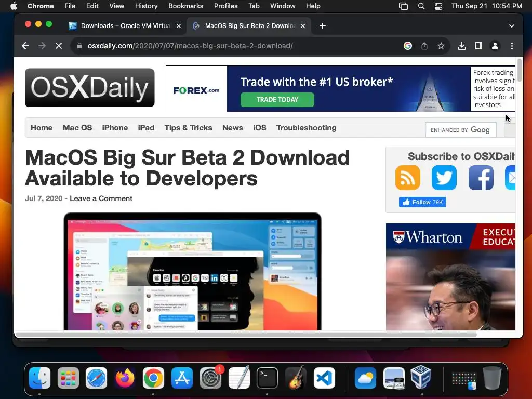This screenshot has height=399, width=532.
Task: Open Safari from the Dock
Action: pyautogui.click(x=96, y=378)
